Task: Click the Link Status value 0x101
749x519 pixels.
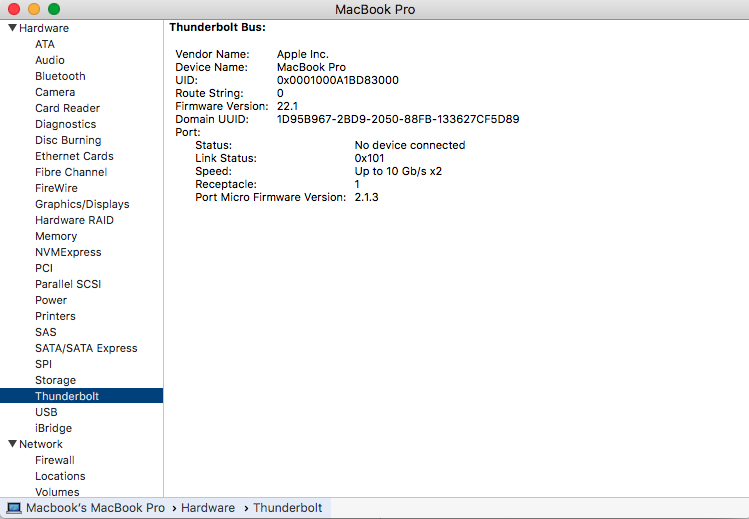Action: pyautogui.click(x=369, y=158)
